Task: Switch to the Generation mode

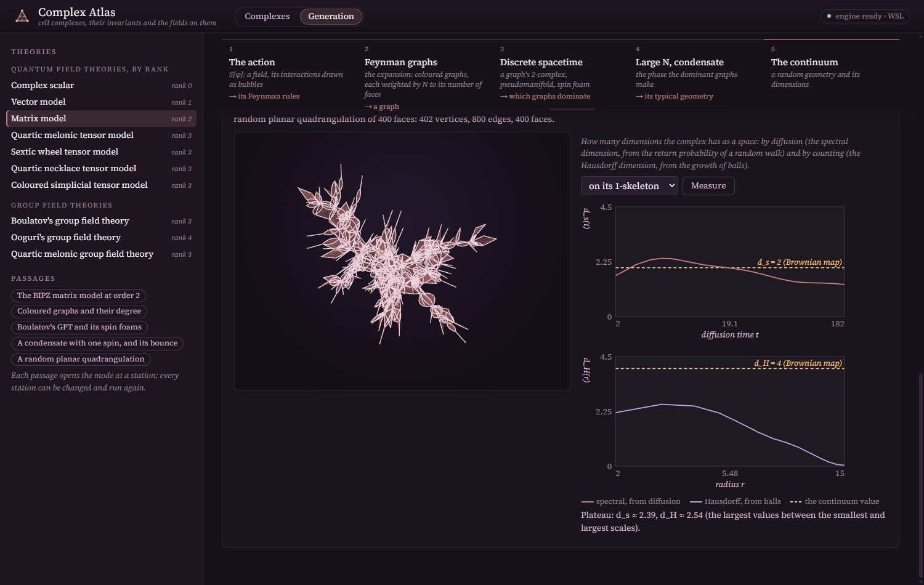Action: coord(331,17)
